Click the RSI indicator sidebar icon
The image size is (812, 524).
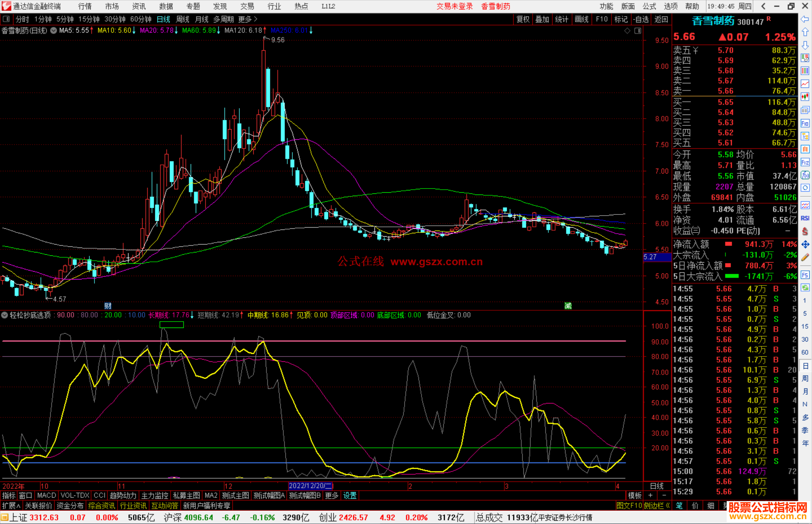click(805, 218)
